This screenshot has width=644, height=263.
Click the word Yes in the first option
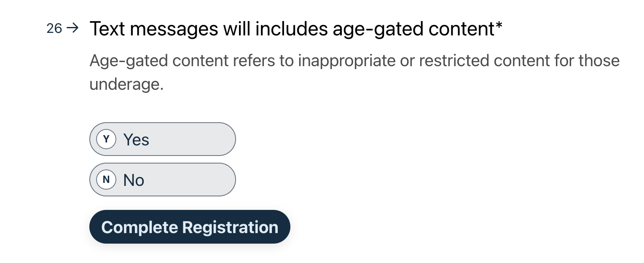point(136,140)
